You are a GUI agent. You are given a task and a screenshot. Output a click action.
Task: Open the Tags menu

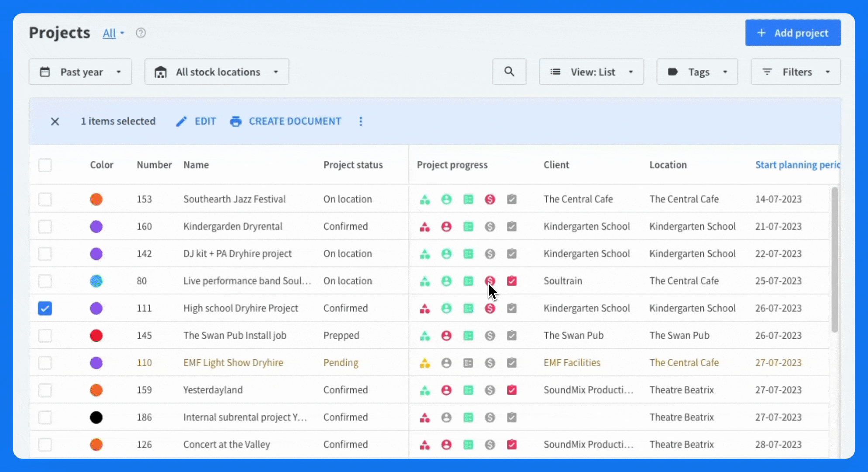(697, 72)
